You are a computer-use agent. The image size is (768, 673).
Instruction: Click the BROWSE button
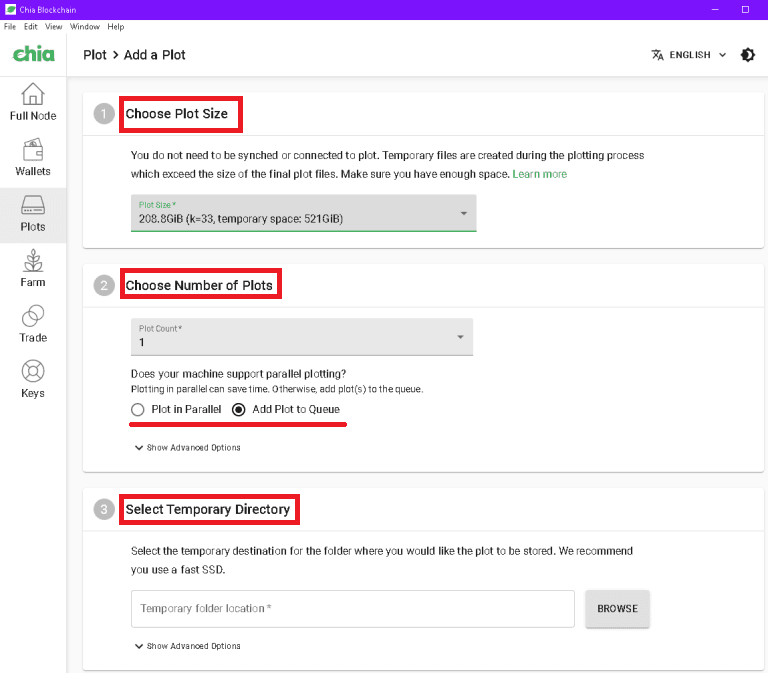tap(617, 609)
